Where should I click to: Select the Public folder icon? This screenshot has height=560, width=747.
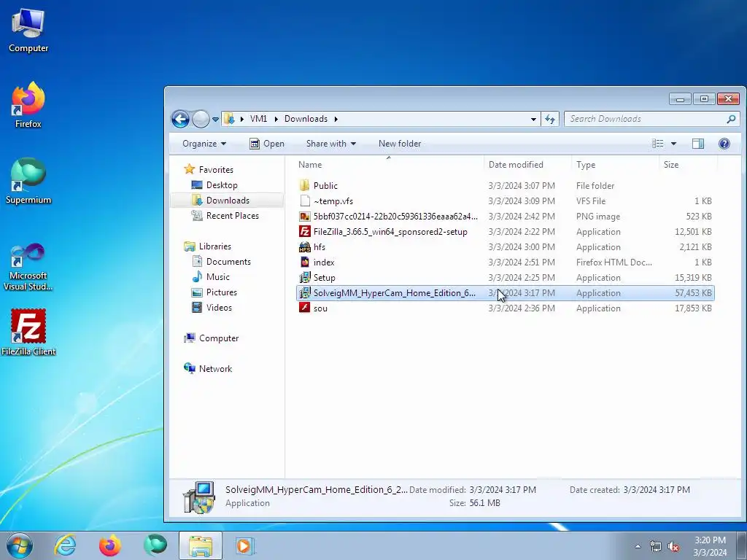coord(305,186)
